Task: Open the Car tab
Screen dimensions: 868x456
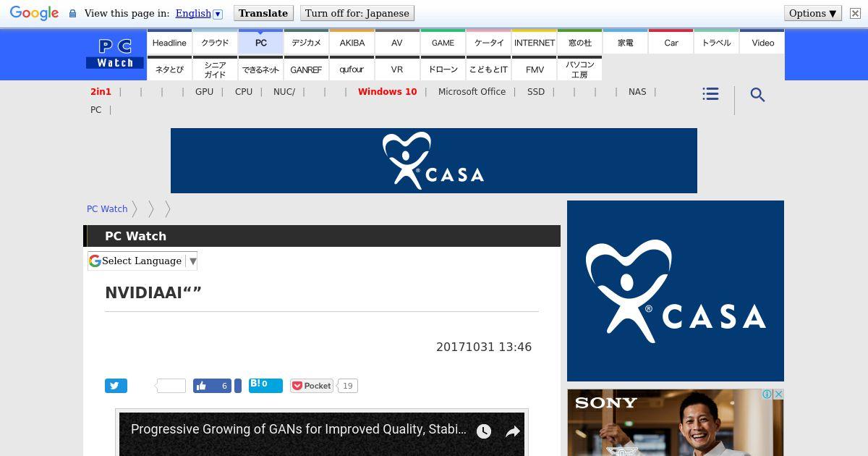Action: tap(671, 42)
